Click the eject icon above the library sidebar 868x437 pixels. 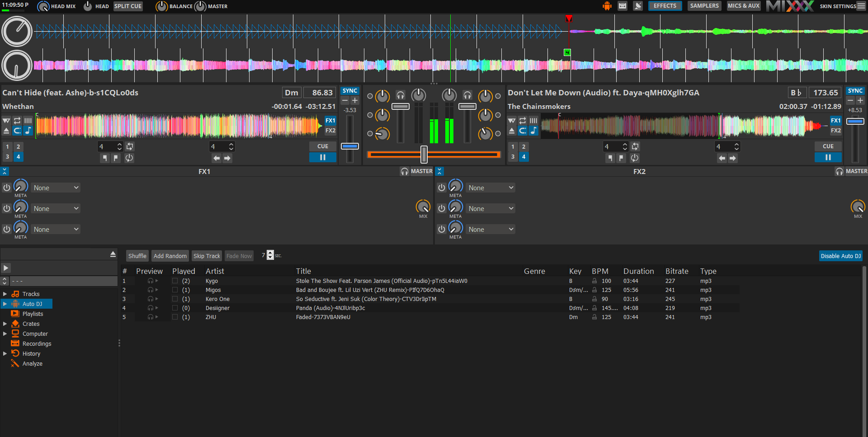(113, 254)
